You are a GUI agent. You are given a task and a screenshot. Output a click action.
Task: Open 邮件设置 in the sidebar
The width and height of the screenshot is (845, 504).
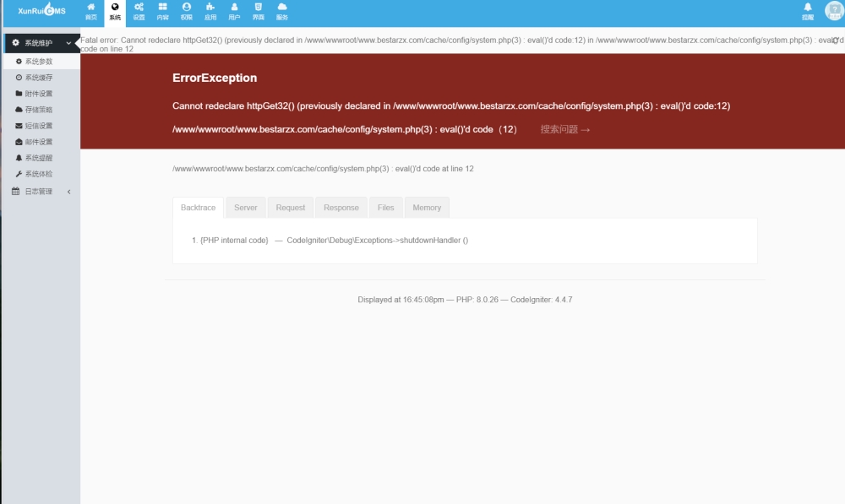(38, 142)
